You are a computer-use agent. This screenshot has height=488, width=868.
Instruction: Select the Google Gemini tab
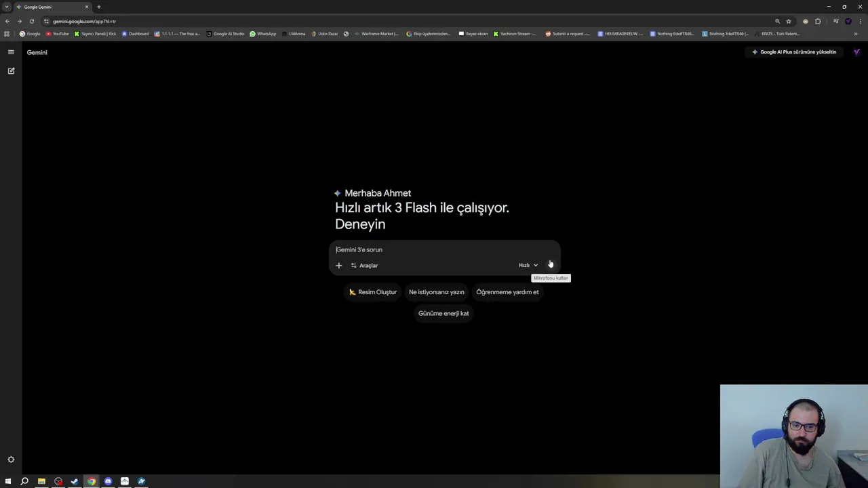coord(53,7)
